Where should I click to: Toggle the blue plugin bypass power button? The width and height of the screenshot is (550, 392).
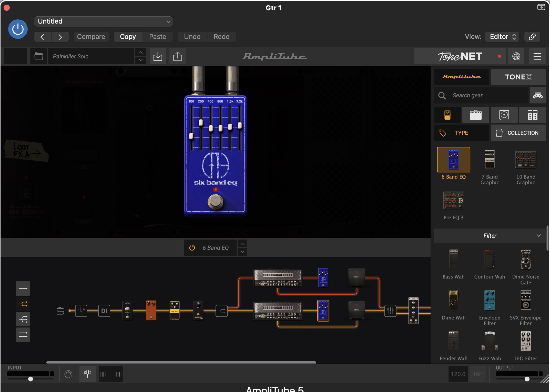18,29
